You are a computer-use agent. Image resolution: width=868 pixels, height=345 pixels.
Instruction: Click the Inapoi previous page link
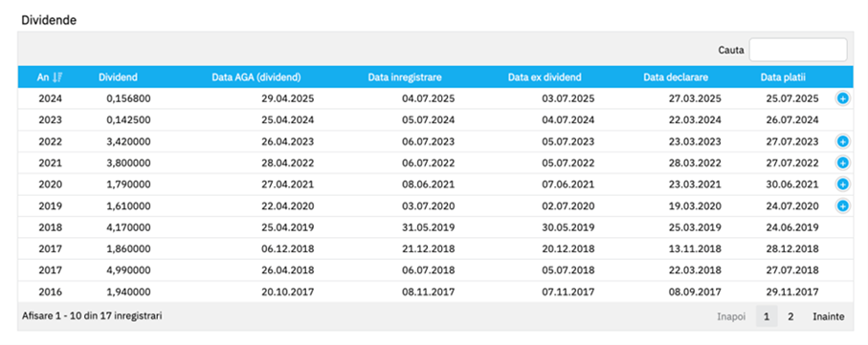[731, 316]
